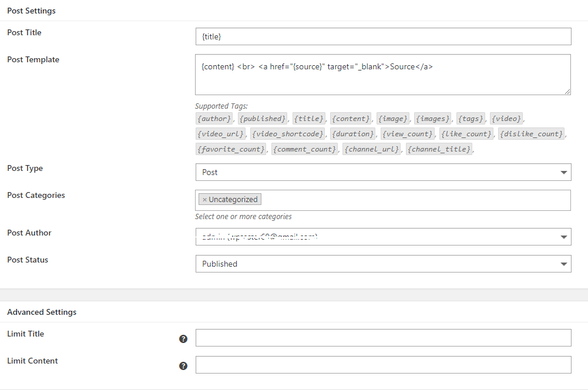Select the {video_shortcode} tag
Image resolution: width=588 pixels, height=390 pixels.
coord(287,134)
